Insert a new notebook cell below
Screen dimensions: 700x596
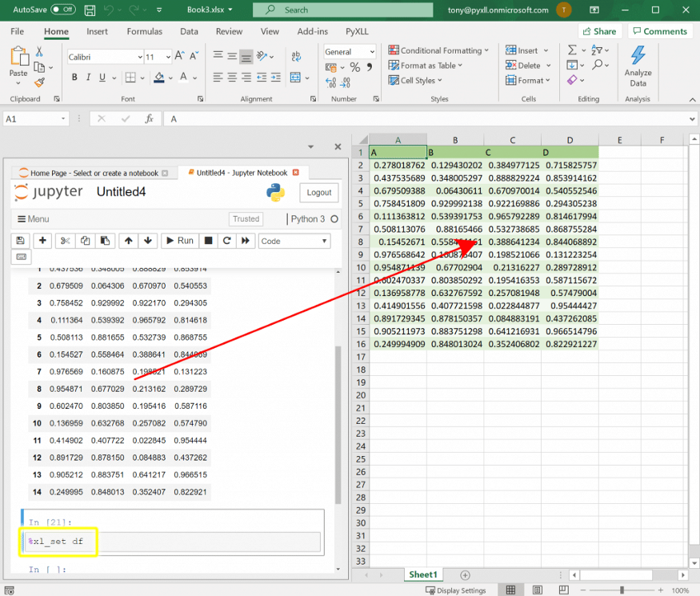(42, 238)
